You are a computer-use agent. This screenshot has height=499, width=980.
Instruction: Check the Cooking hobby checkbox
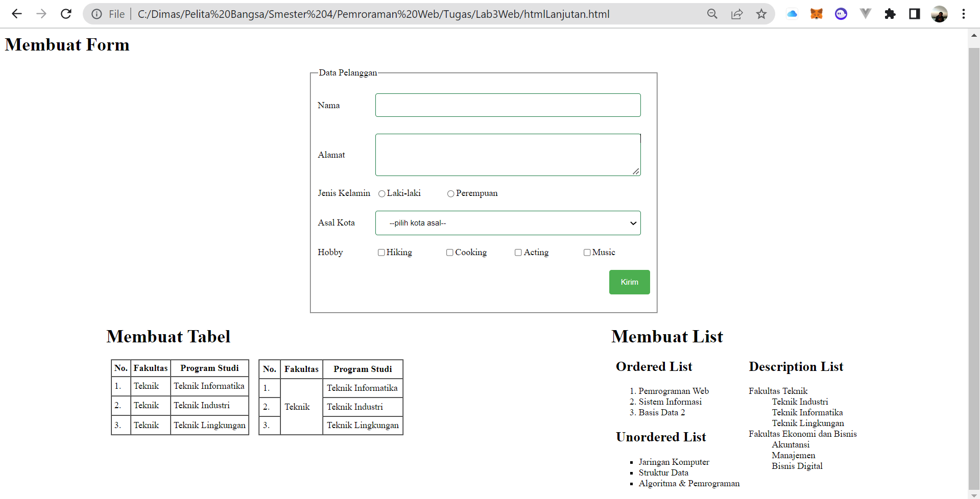[x=449, y=253]
